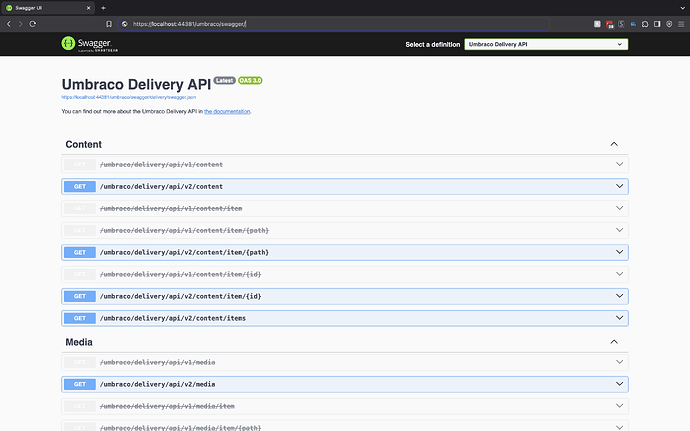Bookmark this page
Viewport: 690px width, 431px height.
(109, 24)
